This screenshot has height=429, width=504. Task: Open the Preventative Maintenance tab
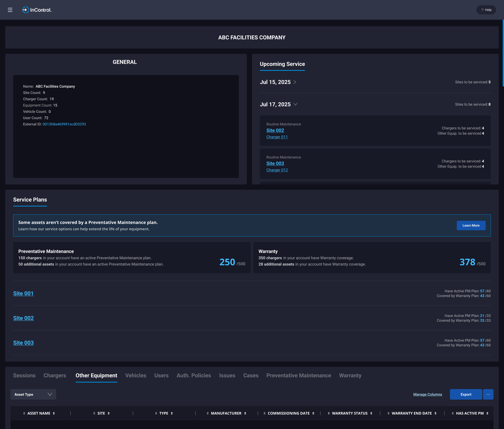[299, 375]
